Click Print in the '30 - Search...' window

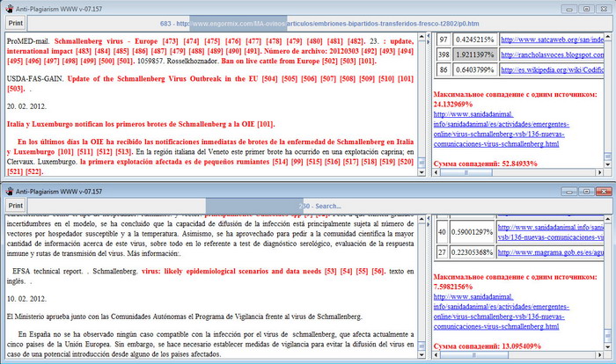tap(16, 205)
